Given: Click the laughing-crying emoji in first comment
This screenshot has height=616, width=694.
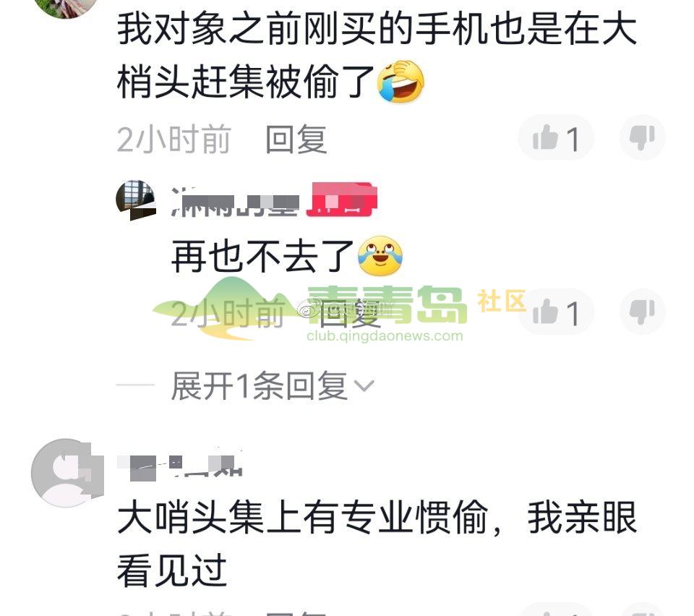Looking at the screenshot, I should [400, 82].
